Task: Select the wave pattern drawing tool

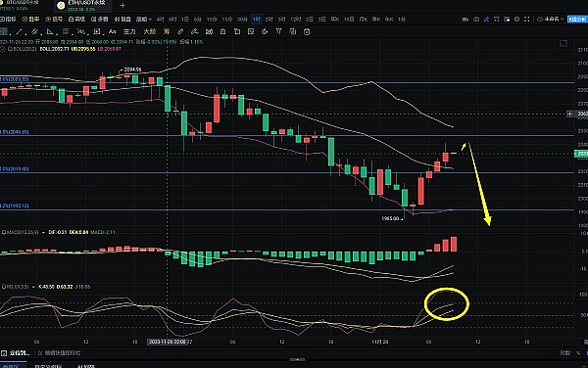Action: 81,32
